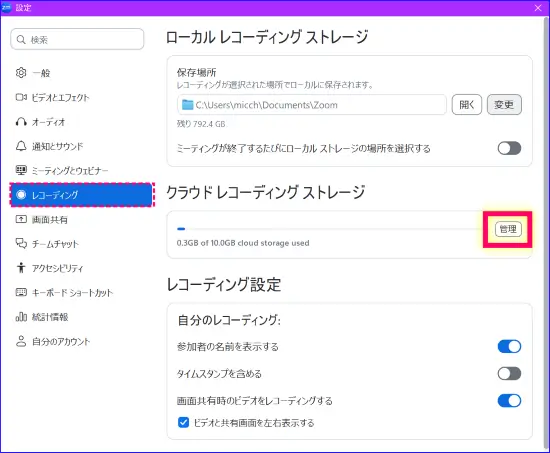
Task: Click the ローカル レコーディング ストレージ heading
Action: coord(267,37)
